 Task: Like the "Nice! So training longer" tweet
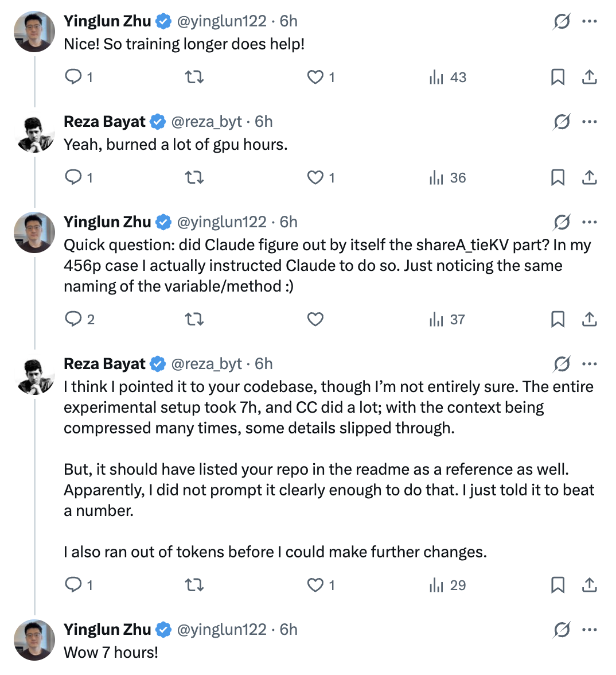315,77
